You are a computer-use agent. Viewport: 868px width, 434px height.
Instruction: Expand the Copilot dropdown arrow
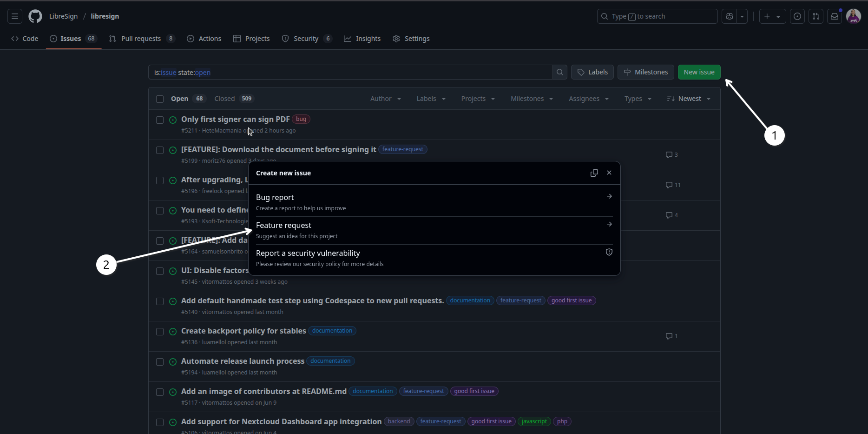pyautogui.click(x=742, y=16)
